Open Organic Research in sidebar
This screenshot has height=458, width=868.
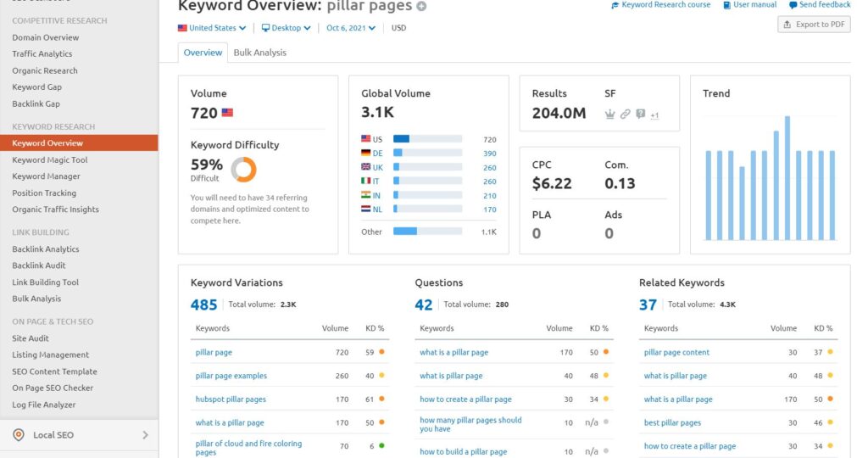45,70
